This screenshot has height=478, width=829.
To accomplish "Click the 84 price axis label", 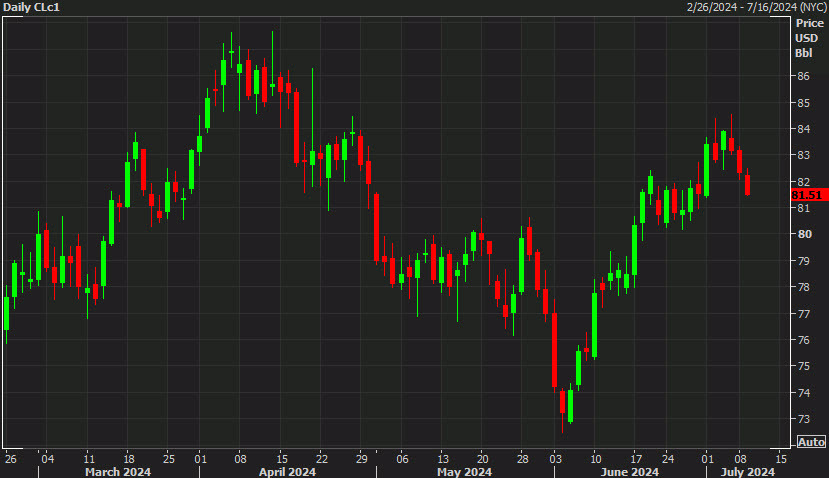I will pyautogui.click(x=803, y=129).
